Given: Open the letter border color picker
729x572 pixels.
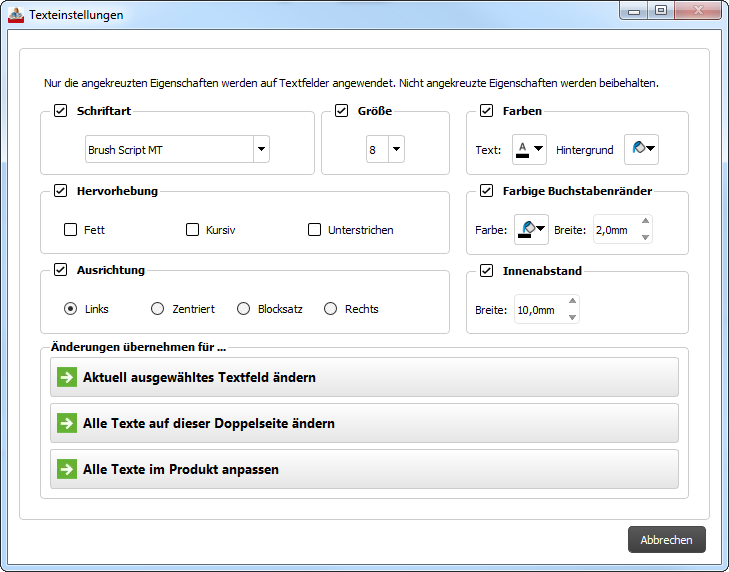Looking at the screenshot, I should (529, 230).
